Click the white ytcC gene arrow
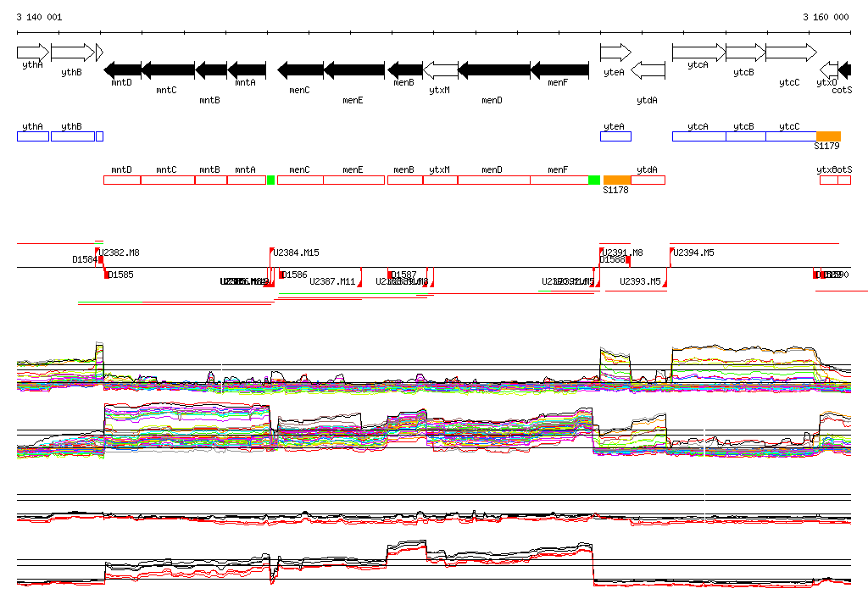 pyautogui.click(x=792, y=53)
